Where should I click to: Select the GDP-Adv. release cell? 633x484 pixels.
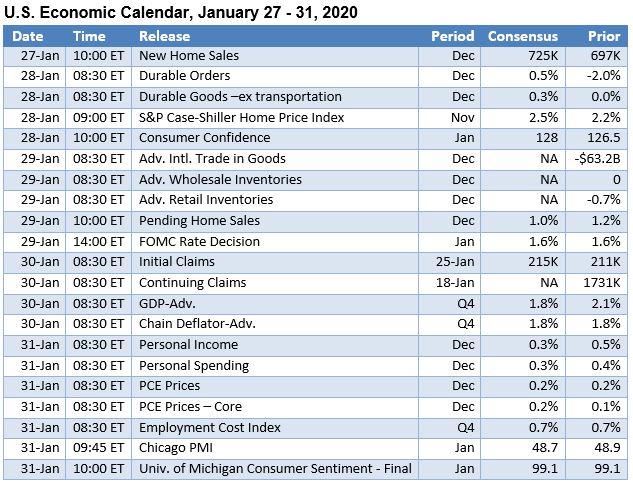[x=167, y=303]
